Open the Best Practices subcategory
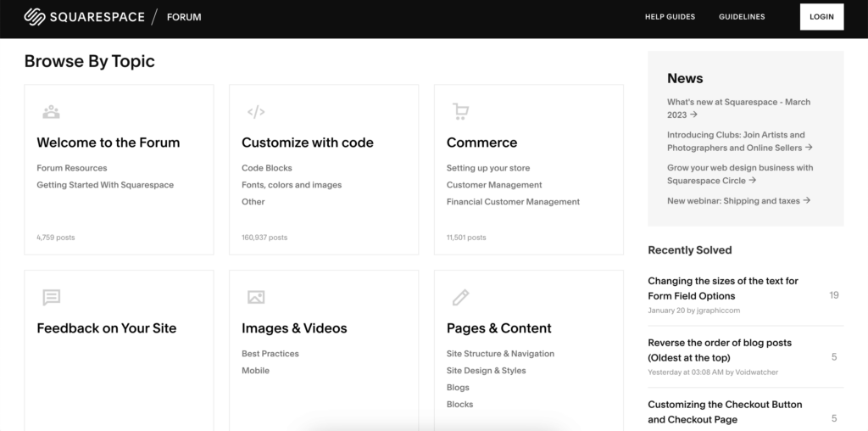 pos(270,354)
